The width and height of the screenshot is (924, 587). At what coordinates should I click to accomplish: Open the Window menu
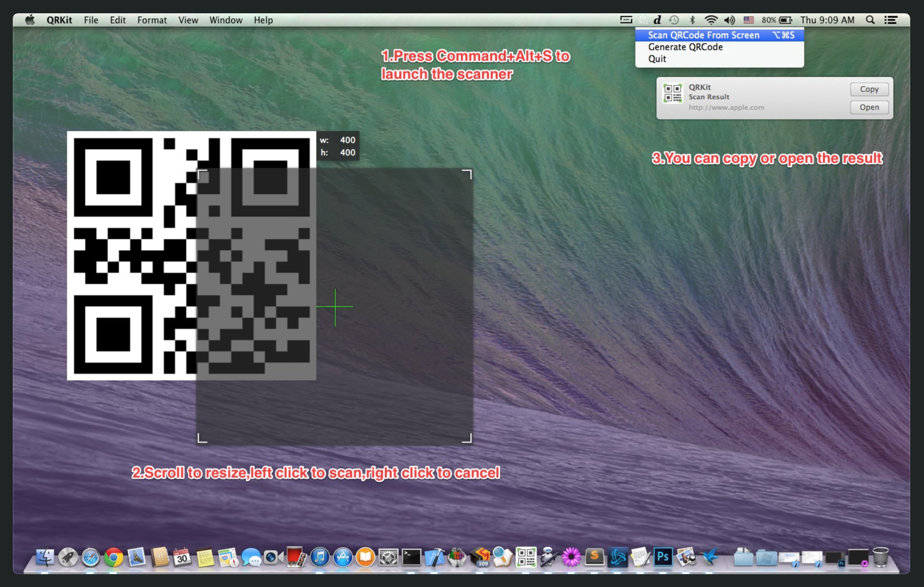coord(226,20)
